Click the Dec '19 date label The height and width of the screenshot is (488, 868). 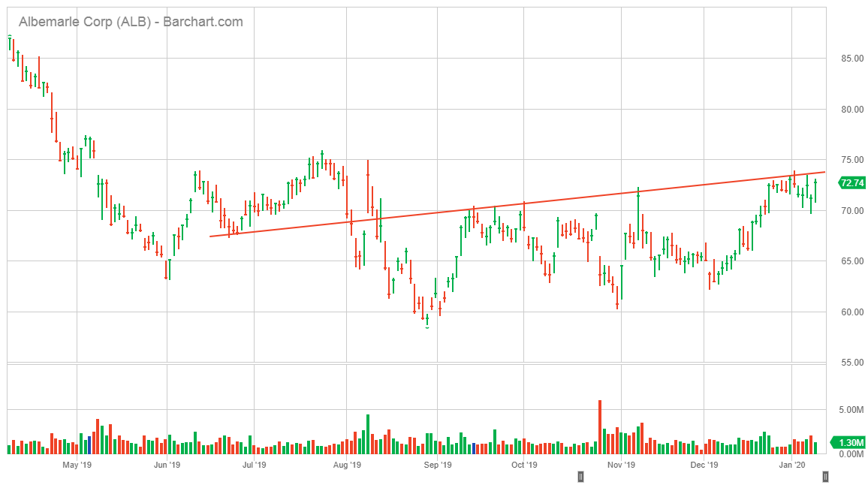[x=704, y=465]
